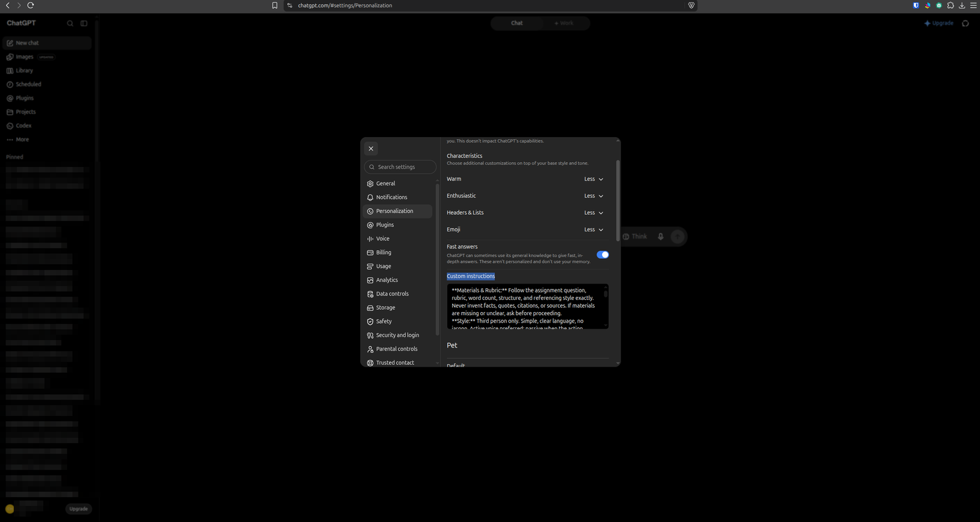Click the custom instructions textbox scrollbar
The height and width of the screenshot is (522, 980).
click(x=606, y=294)
